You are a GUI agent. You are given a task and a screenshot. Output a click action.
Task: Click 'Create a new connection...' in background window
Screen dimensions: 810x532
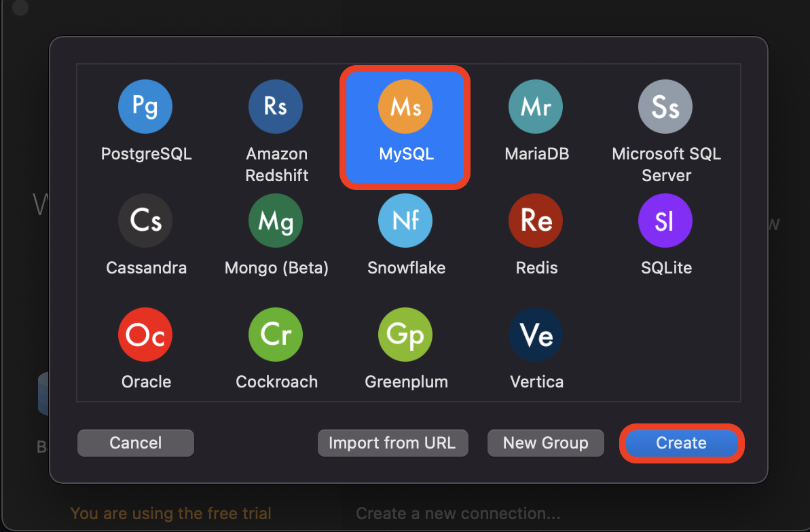(x=458, y=514)
